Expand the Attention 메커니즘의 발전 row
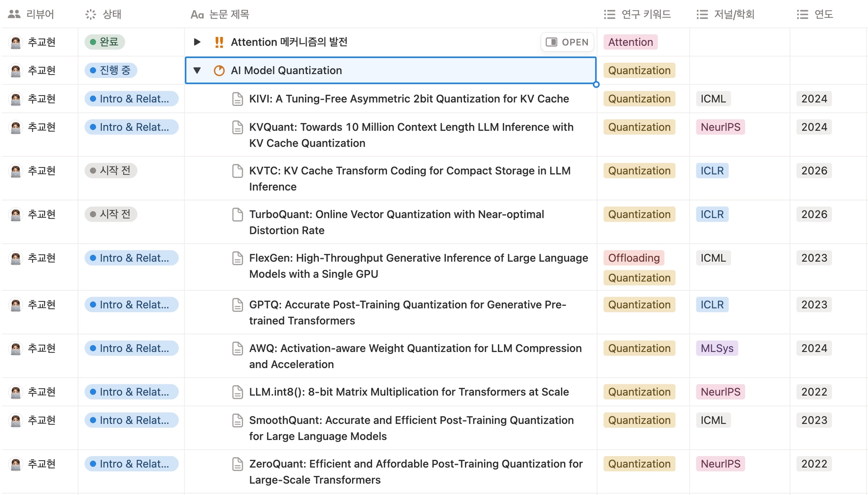 click(x=197, y=42)
